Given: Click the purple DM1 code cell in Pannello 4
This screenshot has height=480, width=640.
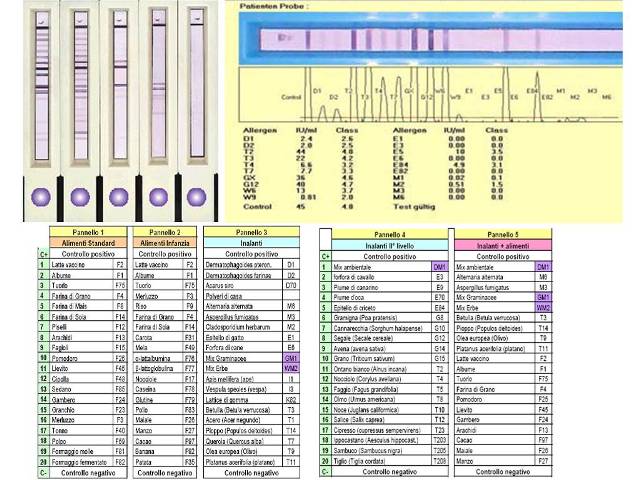Looking at the screenshot, I should coord(440,267).
